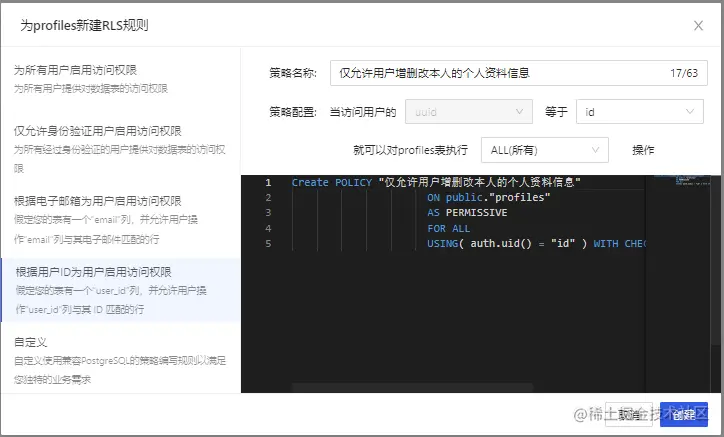
Task: Click the 创建 create button
Action: pos(683,414)
